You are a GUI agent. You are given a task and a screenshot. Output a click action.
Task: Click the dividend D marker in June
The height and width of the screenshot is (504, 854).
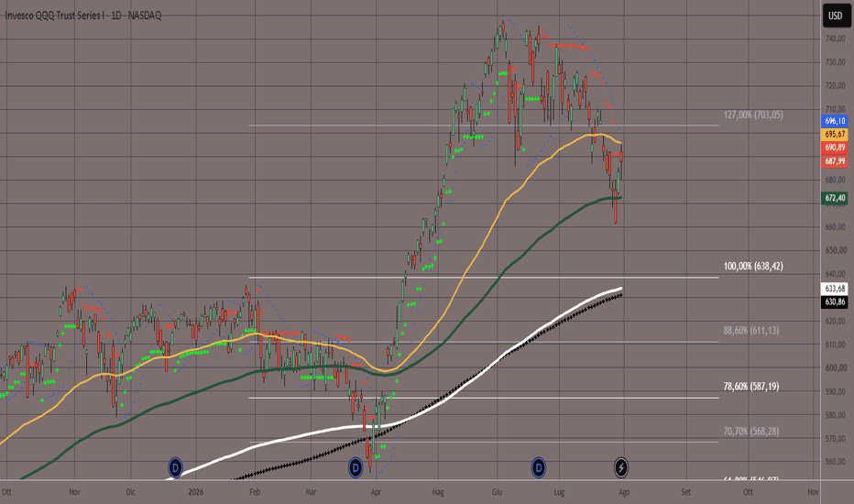tap(538, 467)
